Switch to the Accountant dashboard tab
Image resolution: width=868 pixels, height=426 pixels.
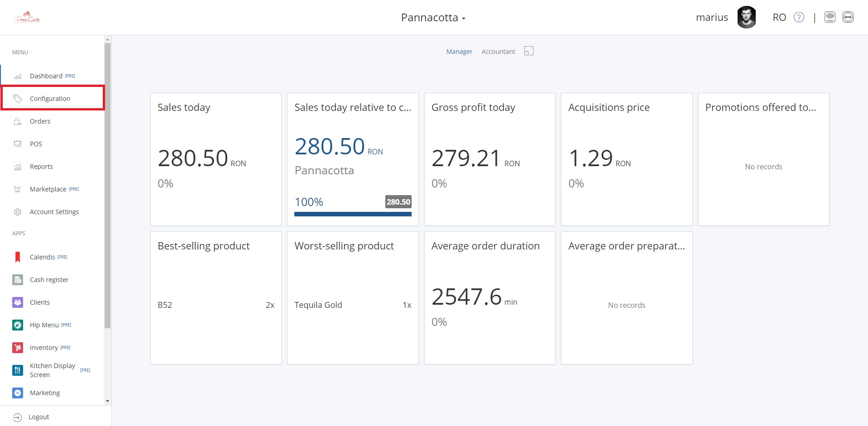tap(498, 52)
